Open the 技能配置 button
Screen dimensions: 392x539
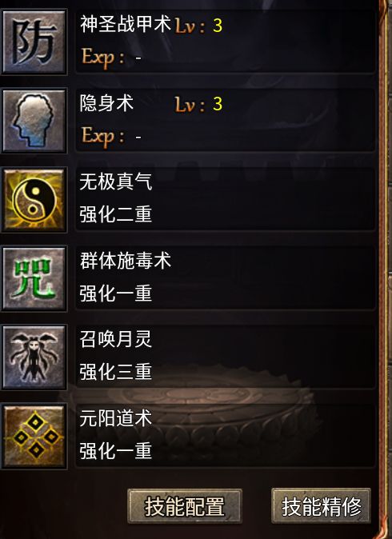185,506
